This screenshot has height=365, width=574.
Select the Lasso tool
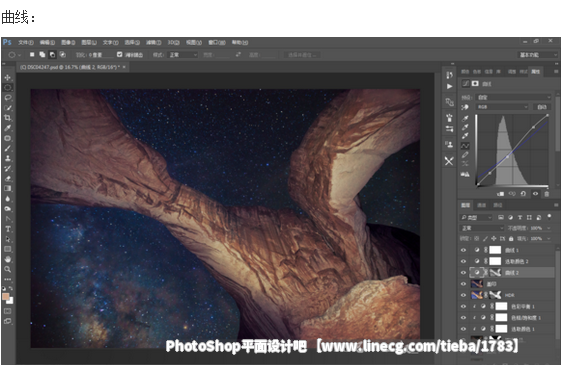tap(8, 98)
